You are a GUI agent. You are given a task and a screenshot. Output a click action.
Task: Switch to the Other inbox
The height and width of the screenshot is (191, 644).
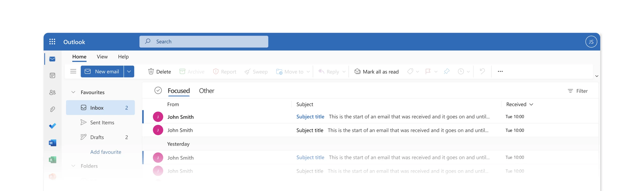pyautogui.click(x=206, y=91)
